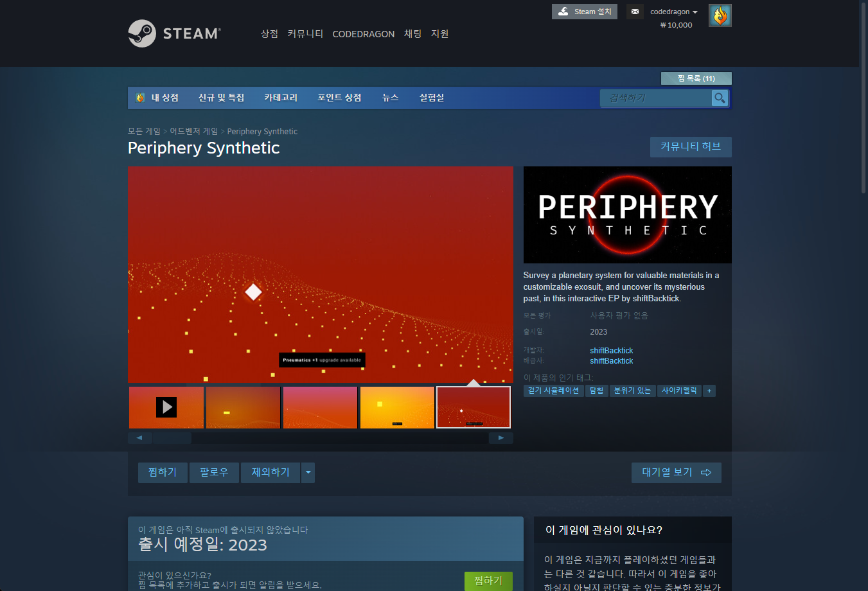Click shiftBacktick developer link
This screenshot has height=591, width=868.
point(612,351)
